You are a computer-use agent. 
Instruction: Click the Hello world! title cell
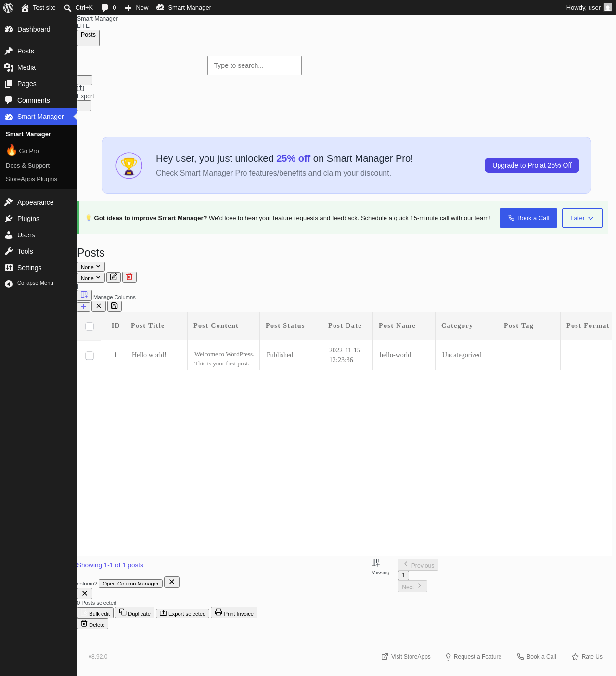click(156, 355)
